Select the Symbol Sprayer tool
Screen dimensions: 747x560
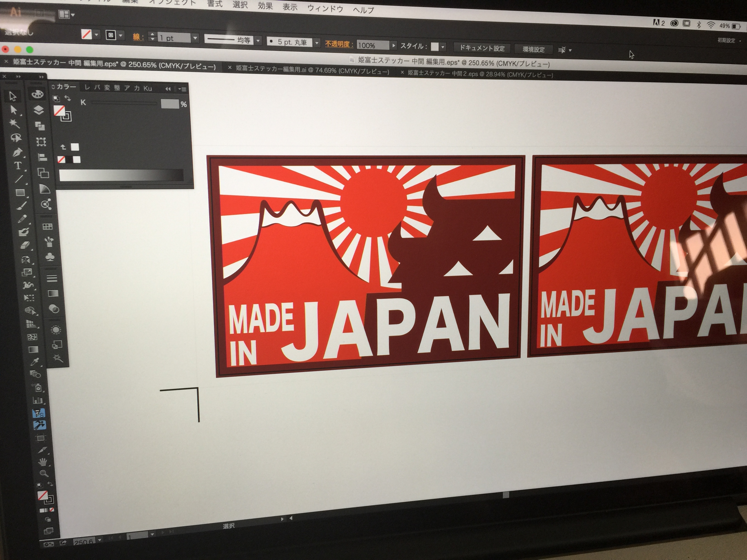pyautogui.click(x=36, y=388)
